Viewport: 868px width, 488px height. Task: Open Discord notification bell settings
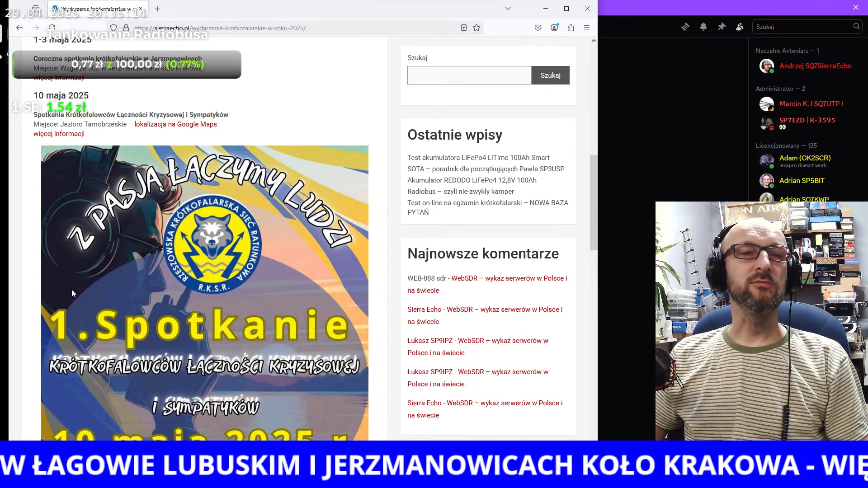tap(703, 27)
